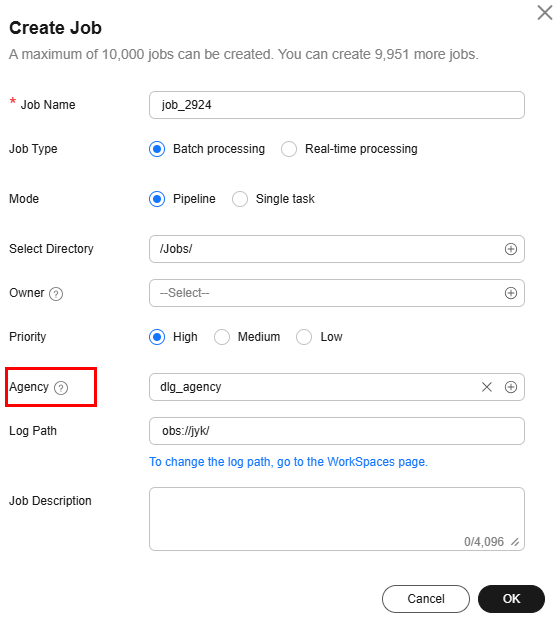Open the Owner select dropdown

337,293
